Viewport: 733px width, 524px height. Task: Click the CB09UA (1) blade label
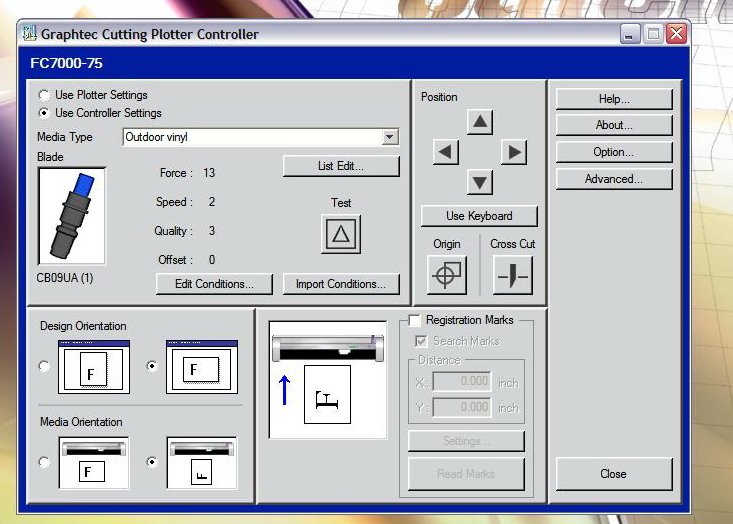pyautogui.click(x=65, y=278)
